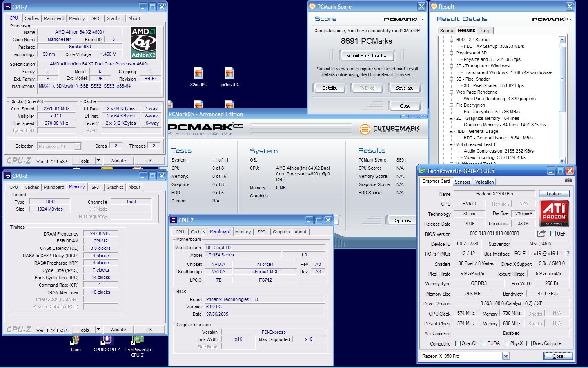588x368 pixels.
Task: Click the BIOS export arrow icon in GPU-Z
Action: click(541, 233)
